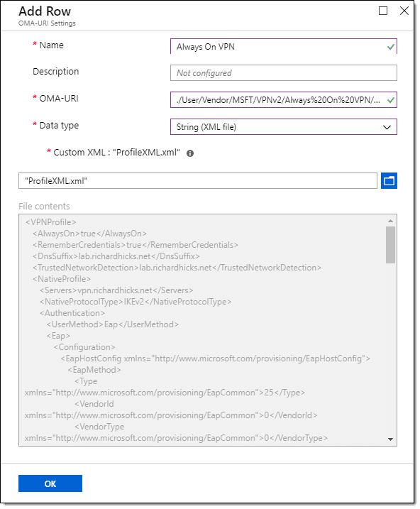Click the <Configuration> line

point(84,347)
